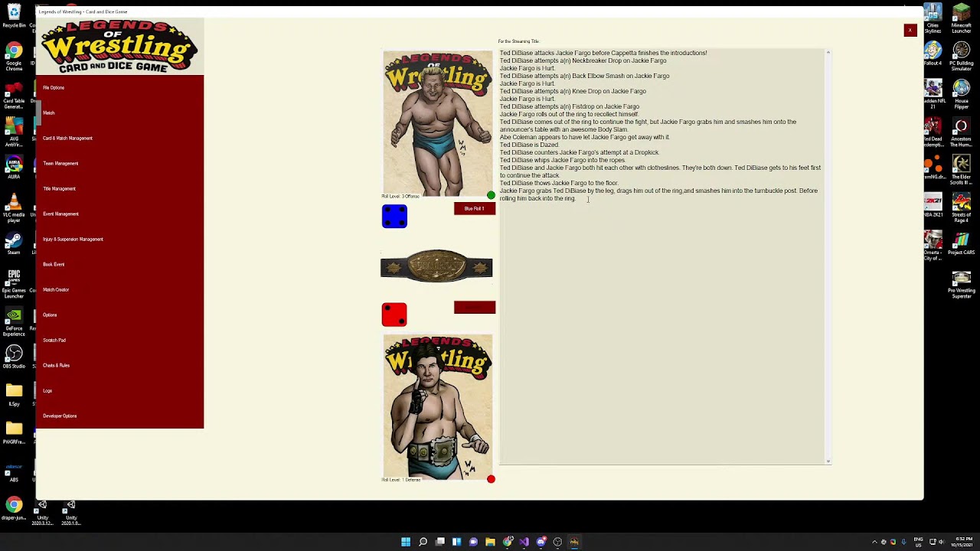Open Fallout 4 desktop shortcut

(x=933, y=54)
